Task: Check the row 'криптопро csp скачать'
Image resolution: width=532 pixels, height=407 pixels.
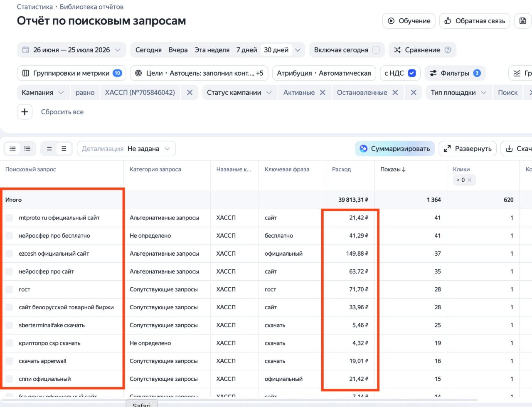Action: 9,343
